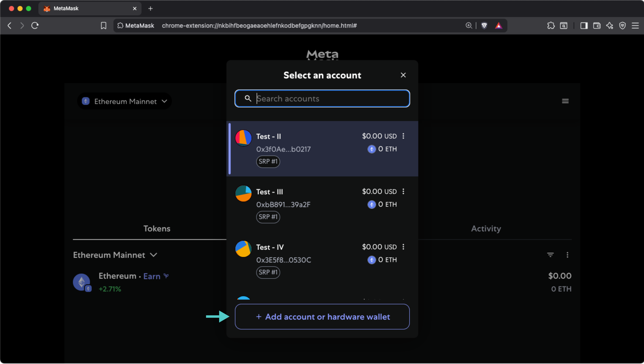Viewport: 644px width, 364px height.
Task: Click the Test - III account avatar
Action: (x=243, y=194)
